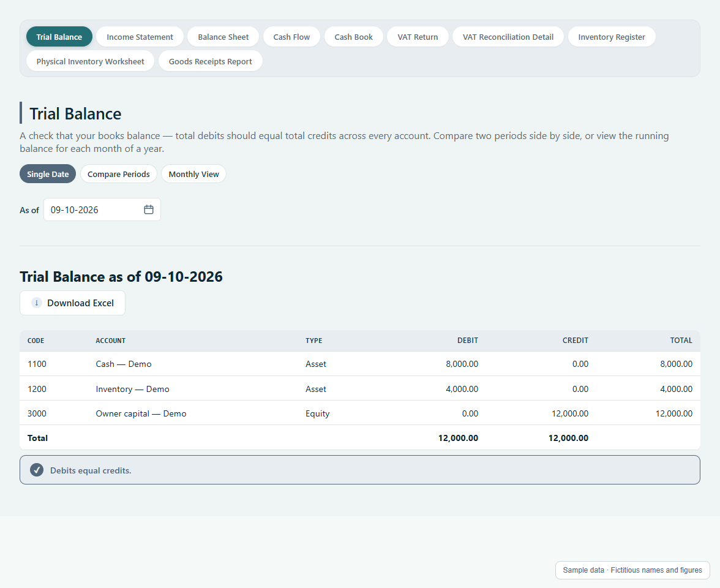Screen dimensions: 720x588
Task: Click the ACCOUNT column header
Action: pyautogui.click(x=111, y=341)
